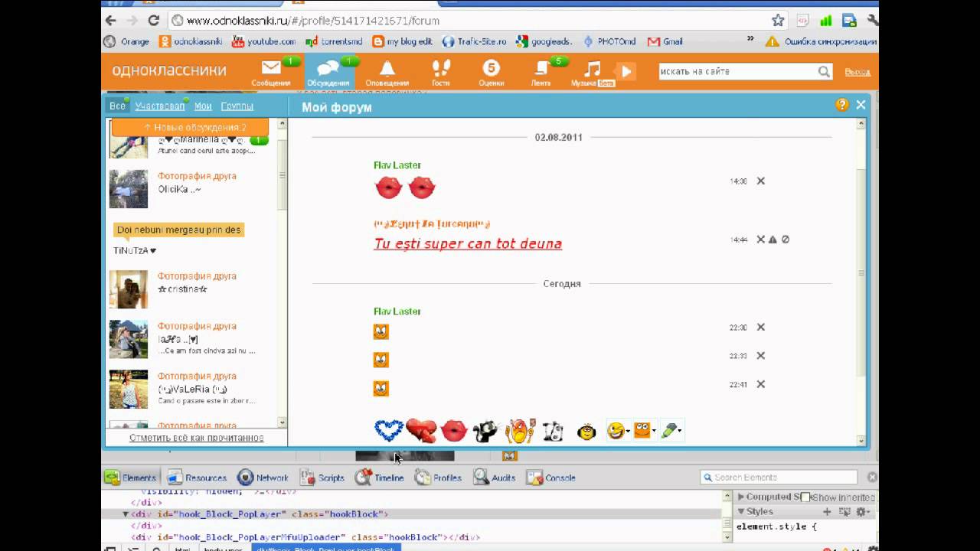
Task: Reload the page
Action: pos(154,21)
